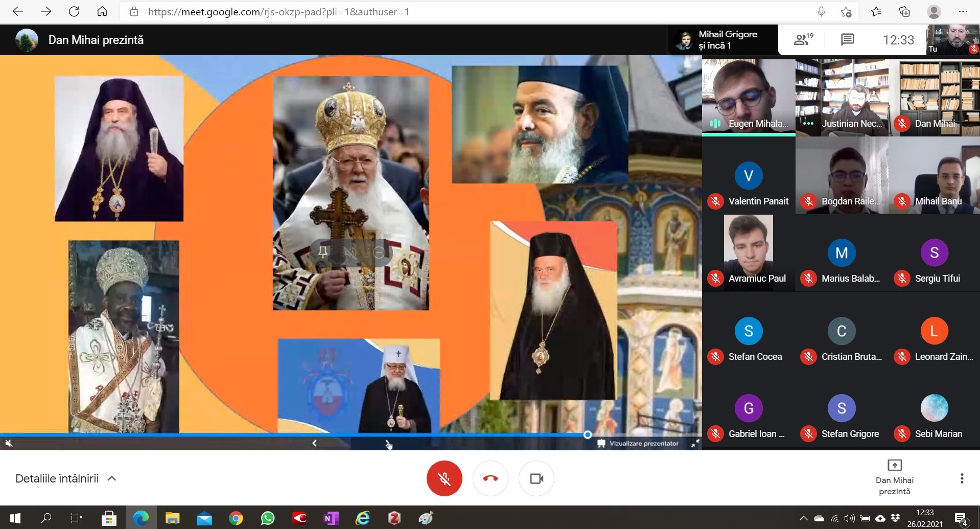Select Eugen Mihala's video tile
This screenshot has width=980, height=529.
click(748, 97)
